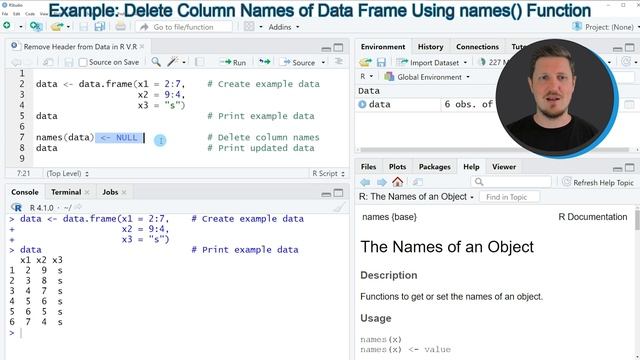This screenshot has width=640, height=360.
Task: Click the R logo icon in console header
Action: [x=17, y=207]
